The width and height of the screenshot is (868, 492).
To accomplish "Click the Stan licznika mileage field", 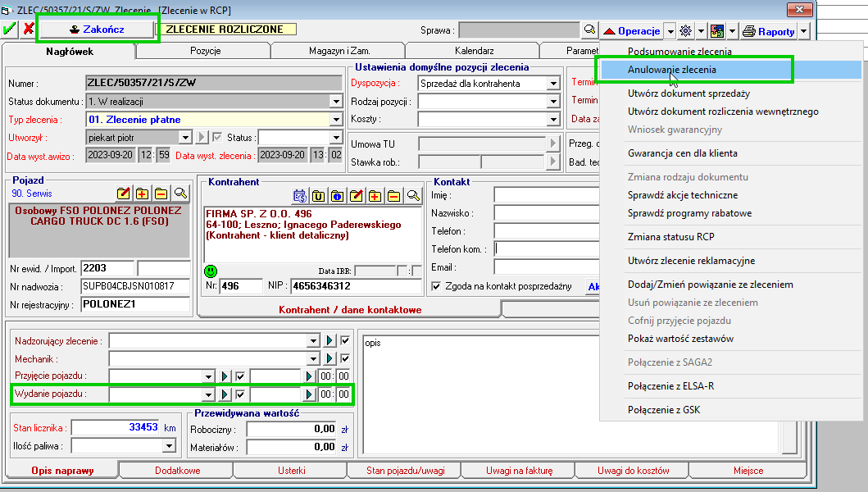I will click(114, 427).
